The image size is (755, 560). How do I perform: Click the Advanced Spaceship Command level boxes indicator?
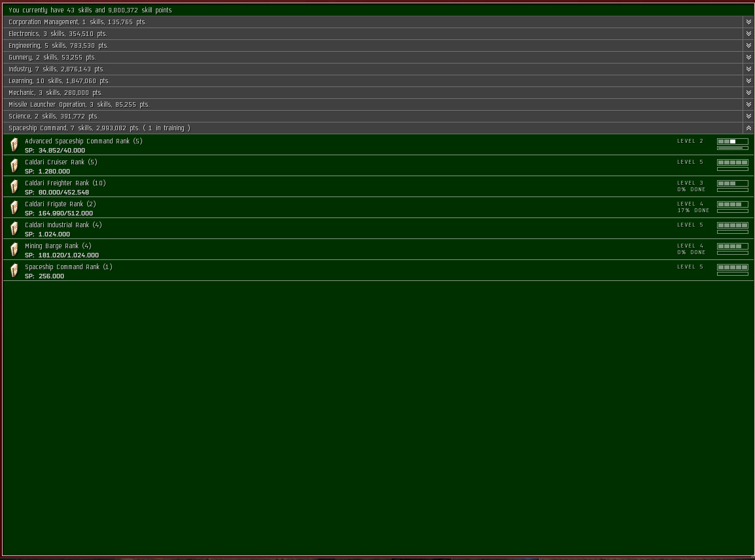click(732, 141)
